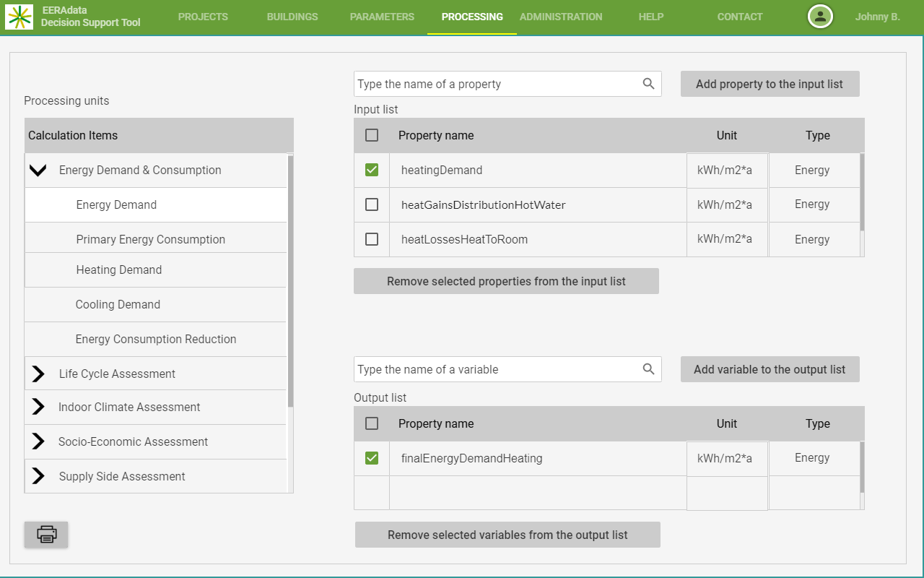
Task: Open the user profile avatar icon
Action: tap(820, 17)
